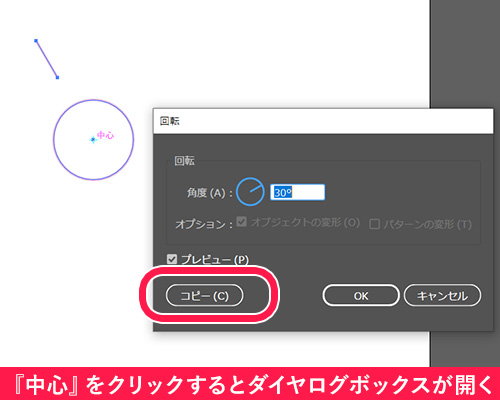
Task: Click the middle of the blue line segment
Action: [x=47, y=59]
